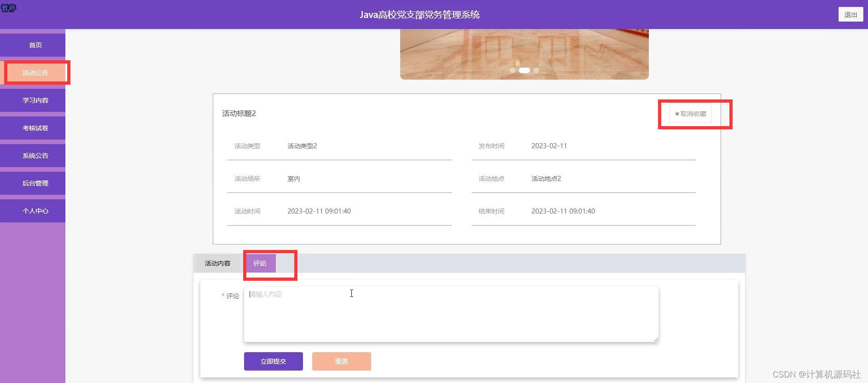Click the 活动地点2 value text
868x383 pixels.
point(546,179)
